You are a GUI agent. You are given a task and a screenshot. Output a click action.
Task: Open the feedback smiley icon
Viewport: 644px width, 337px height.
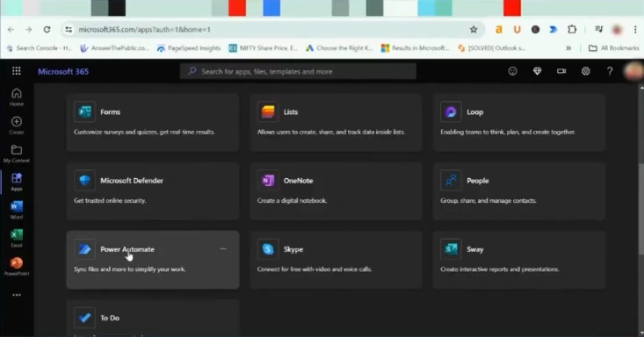(x=512, y=71)
